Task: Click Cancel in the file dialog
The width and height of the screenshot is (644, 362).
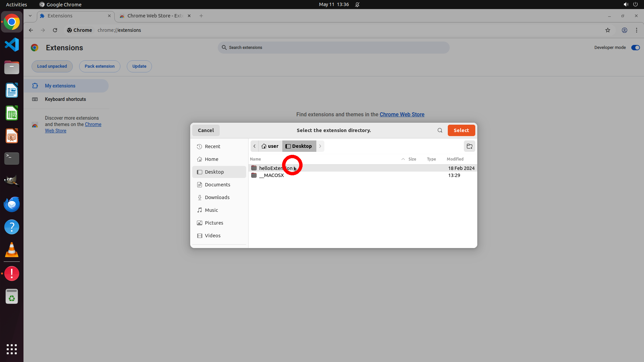Action: click(x=206, y=130)
